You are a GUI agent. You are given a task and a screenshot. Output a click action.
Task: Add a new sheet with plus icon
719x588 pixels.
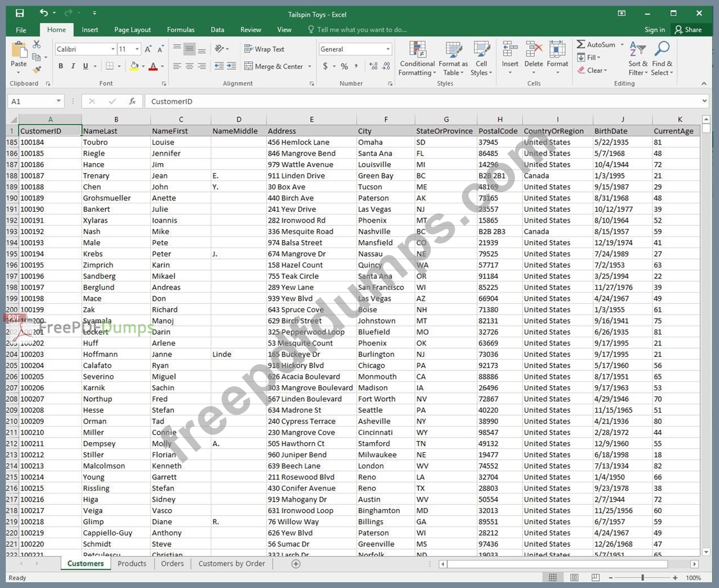click(296, 564)
